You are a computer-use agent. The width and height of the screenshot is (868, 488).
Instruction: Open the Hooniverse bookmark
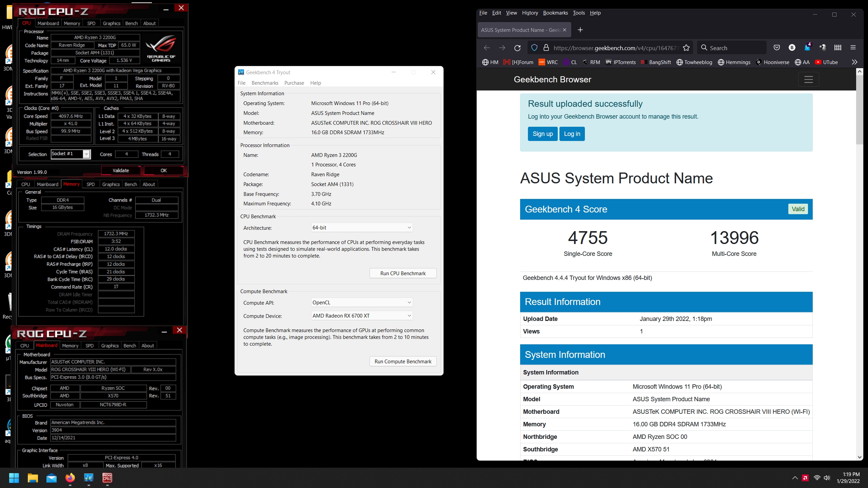click(x=772, y=62)
